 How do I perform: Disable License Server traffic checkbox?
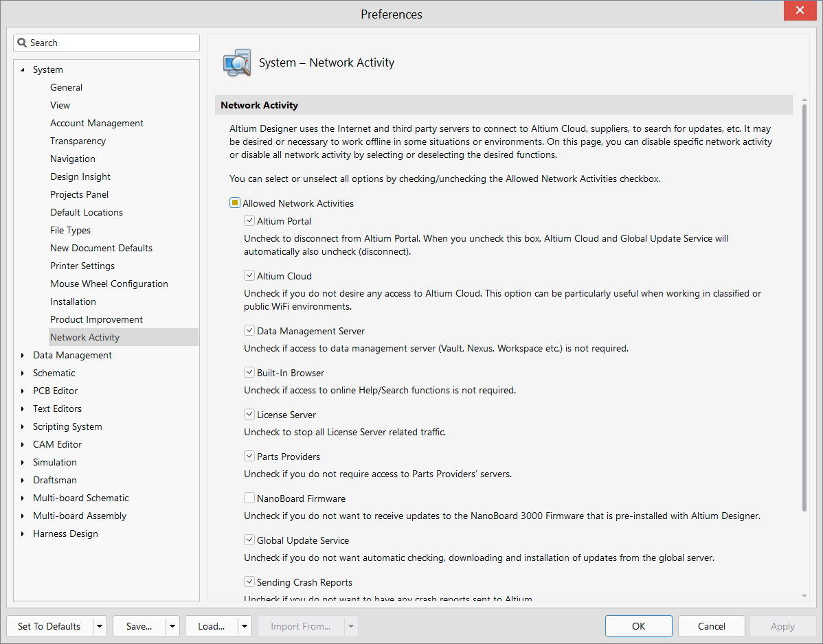(x=249, y=414)
